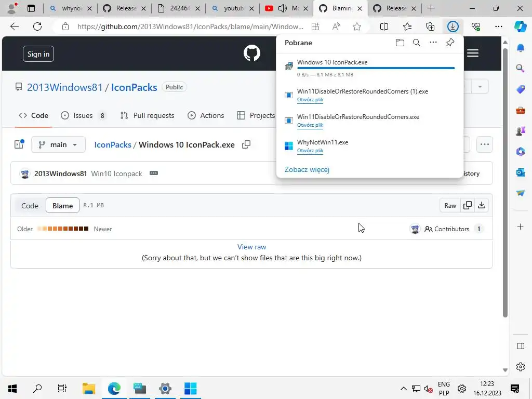532x399 pixels.
Task: Switch to the Actions tab
Action: (x=206, y=116)
